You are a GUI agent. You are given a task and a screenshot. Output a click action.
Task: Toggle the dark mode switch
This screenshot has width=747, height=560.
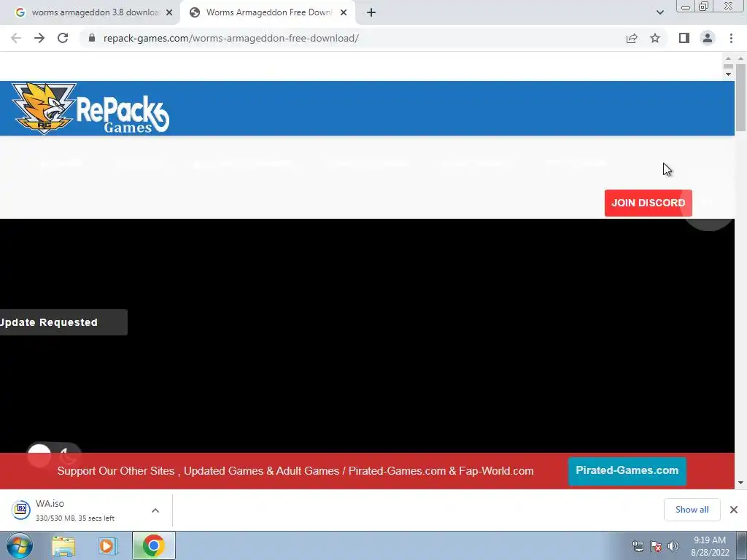[54, 456]
